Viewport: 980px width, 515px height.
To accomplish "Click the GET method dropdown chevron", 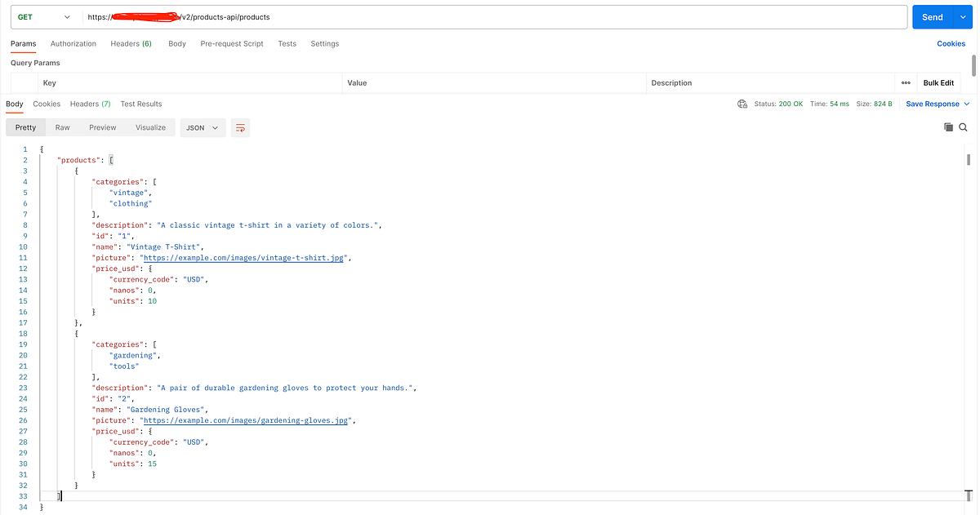I will [x=67, y=16].
